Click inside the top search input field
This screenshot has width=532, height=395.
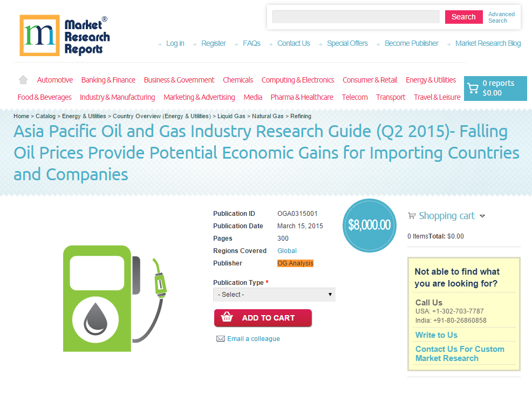click(x=356, y=17)
